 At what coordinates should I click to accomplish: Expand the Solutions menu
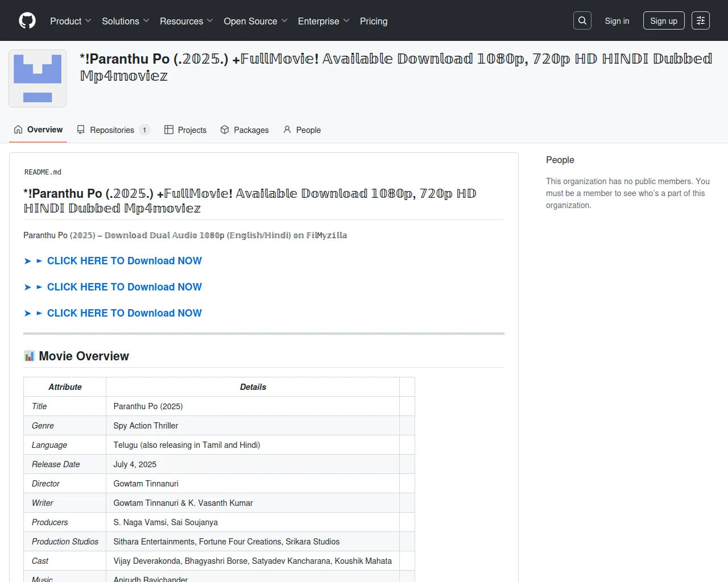[x=126, y=21]
